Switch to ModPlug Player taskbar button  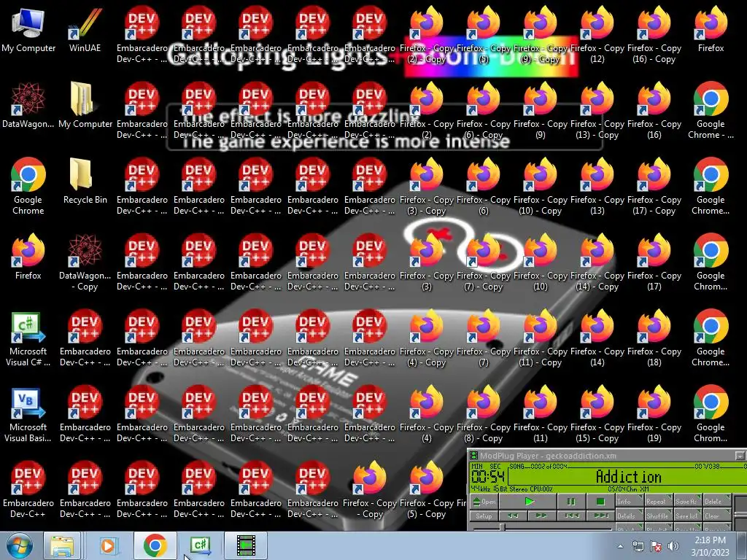247,545
